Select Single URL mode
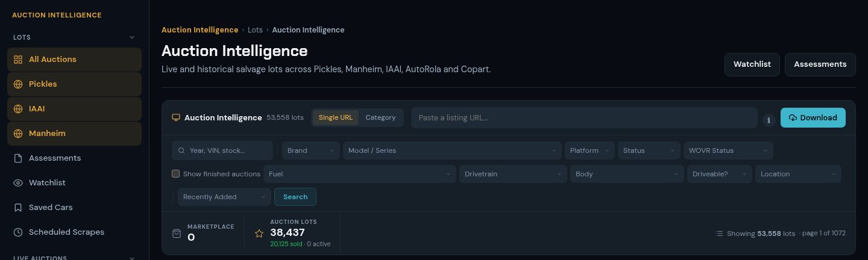Image resolution: width=868 pixels, height=260 pixels. coord(336,118)
